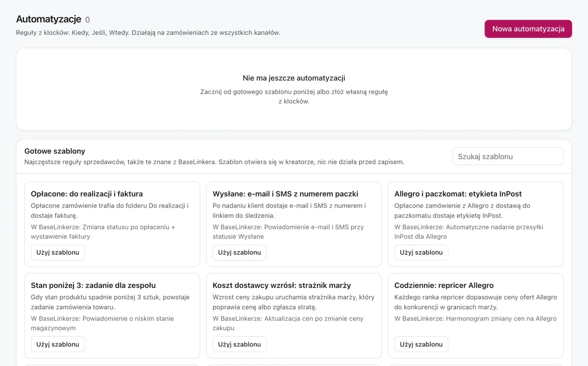
Task: Click the description Opłacone zamówienie z Allegro z dostawą
Action: tap(463, 210)
